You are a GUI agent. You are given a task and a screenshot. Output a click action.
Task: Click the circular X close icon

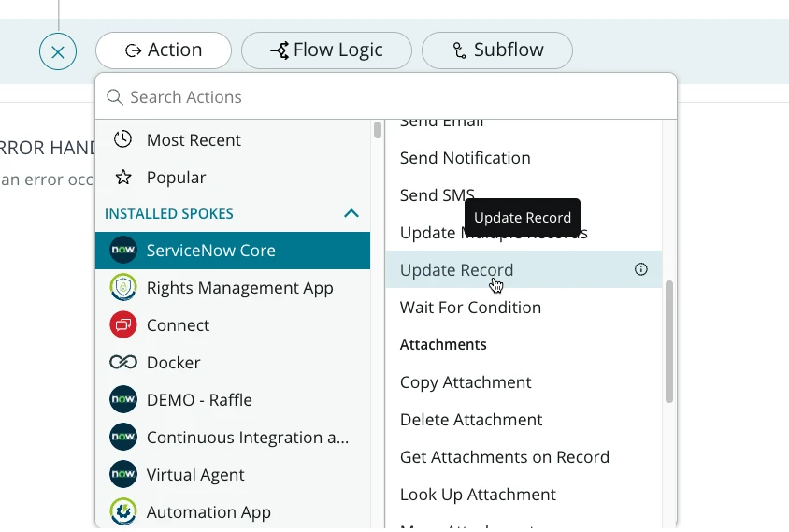coord(58,51)
